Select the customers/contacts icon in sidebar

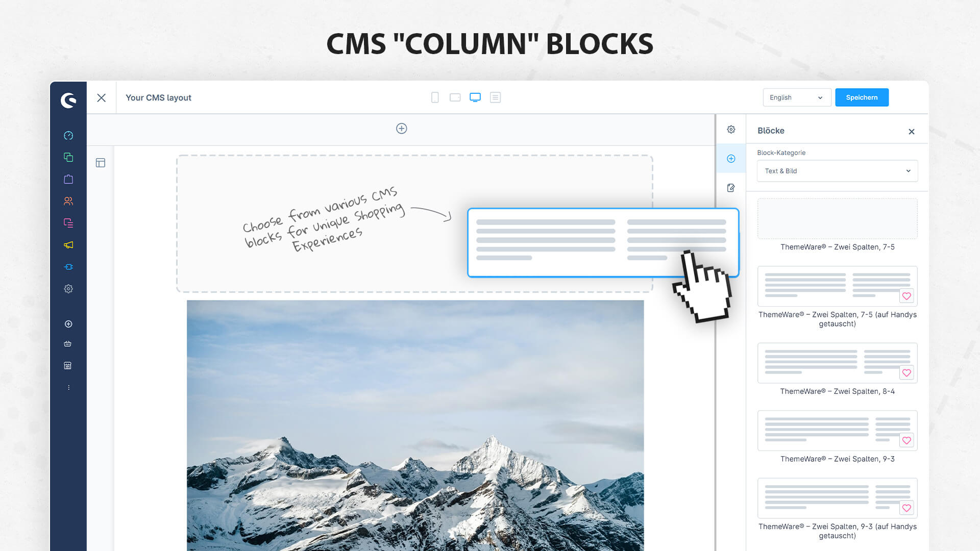[67, 201]
